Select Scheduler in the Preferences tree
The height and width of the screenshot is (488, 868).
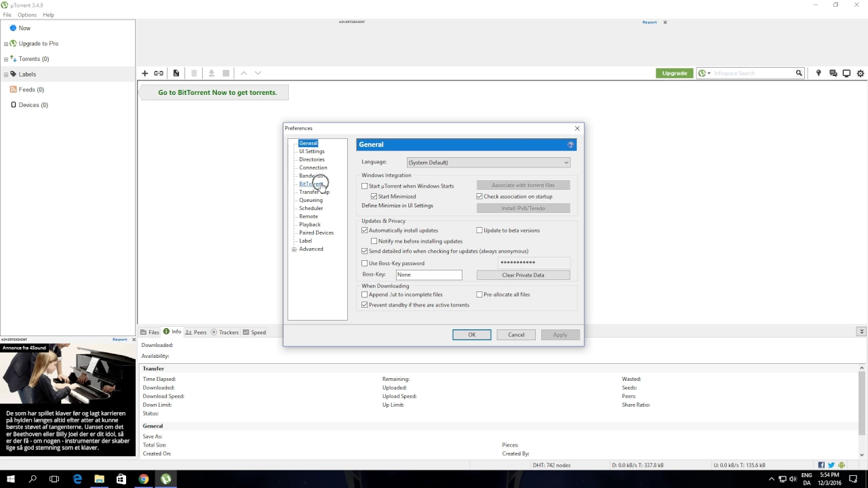click(311, 208)
